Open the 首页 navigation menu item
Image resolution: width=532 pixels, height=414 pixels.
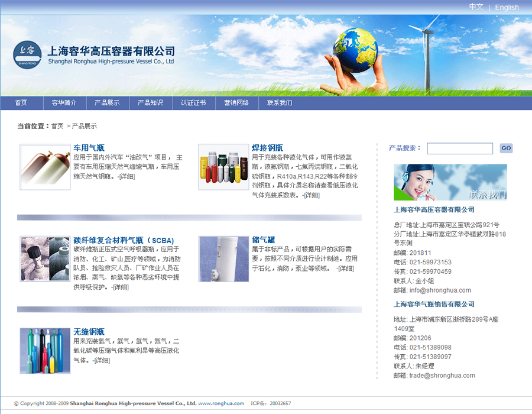coord(21,103)
